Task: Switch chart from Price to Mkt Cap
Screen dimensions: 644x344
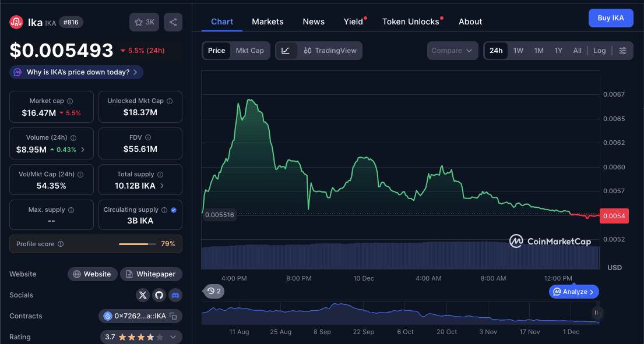Action: pos(250,51)
